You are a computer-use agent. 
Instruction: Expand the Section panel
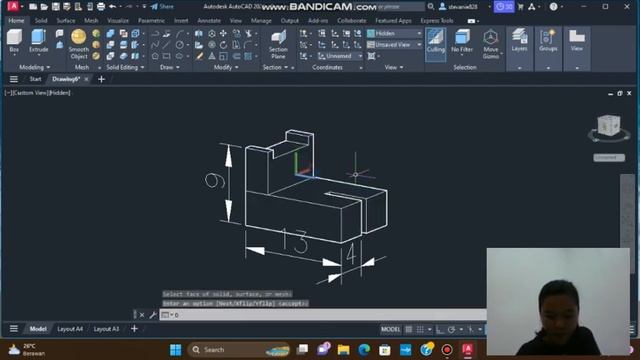tap(275, 67)
